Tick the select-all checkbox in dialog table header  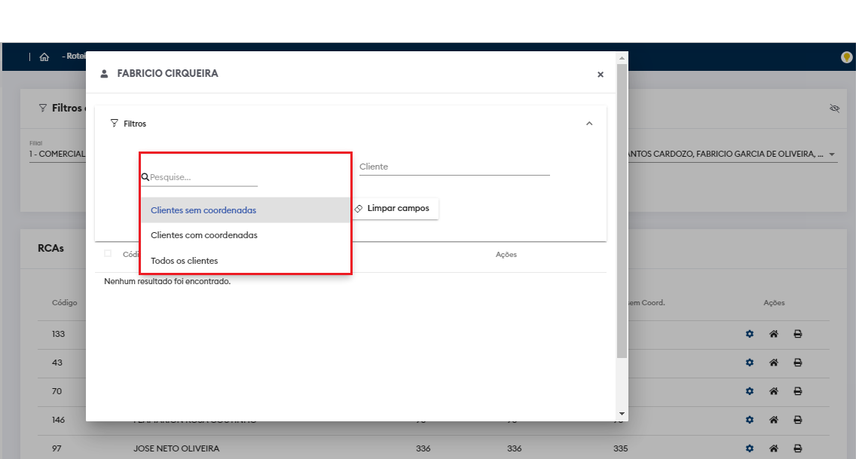coord(108,253)
